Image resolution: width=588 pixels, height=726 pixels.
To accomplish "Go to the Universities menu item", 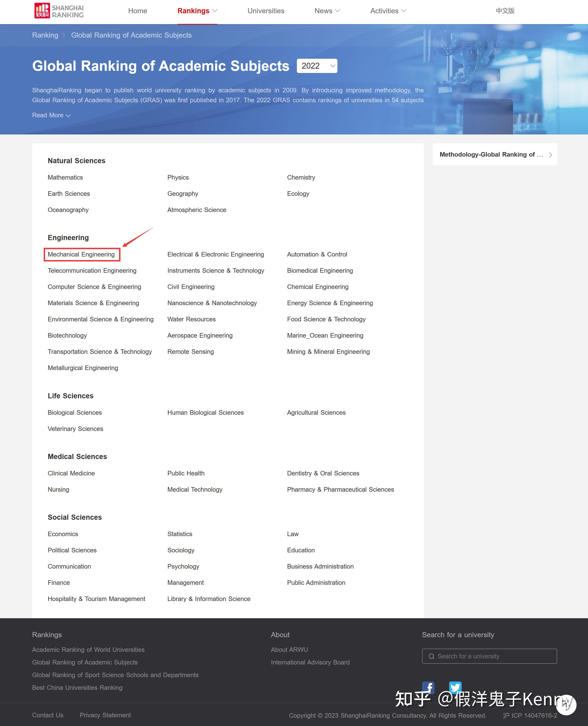I will click(x=266, y=11).
